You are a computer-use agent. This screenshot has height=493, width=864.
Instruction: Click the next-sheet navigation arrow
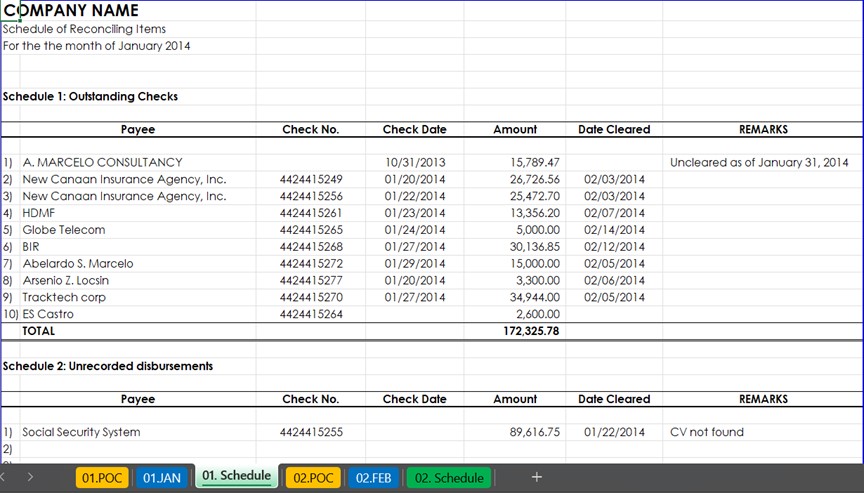coord(30,477)
